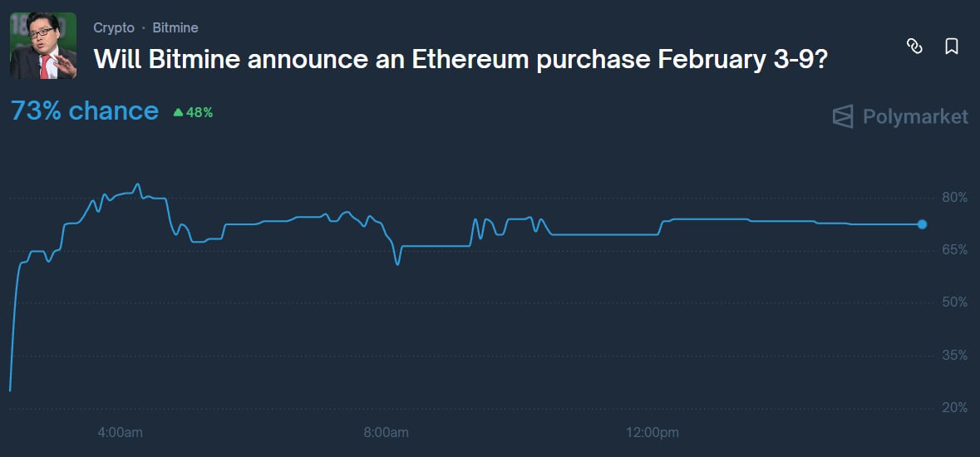Screen dimensions: 980x457
Task: Open the Bitmine tag link
Action: 175,27
